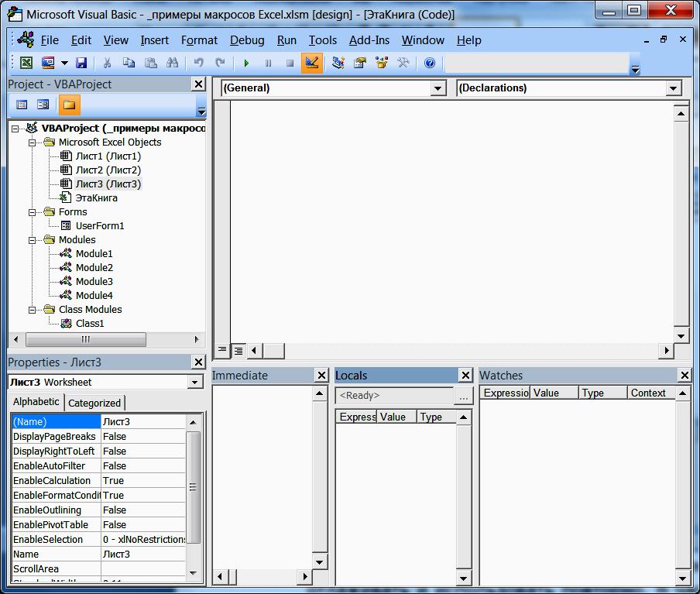Open the Debug menu
700x594 pixels.
(x=247, y=40)
